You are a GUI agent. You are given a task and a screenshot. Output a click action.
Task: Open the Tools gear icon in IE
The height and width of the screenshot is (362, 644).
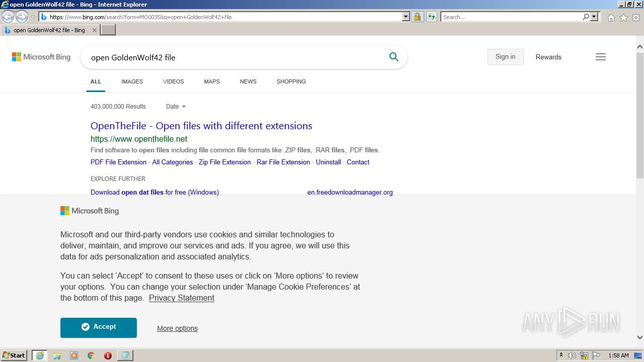click(636, 18)
